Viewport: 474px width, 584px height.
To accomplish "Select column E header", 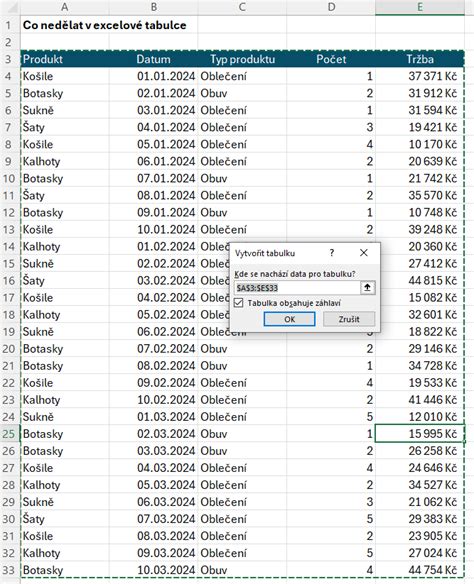I will pos(420,7).
